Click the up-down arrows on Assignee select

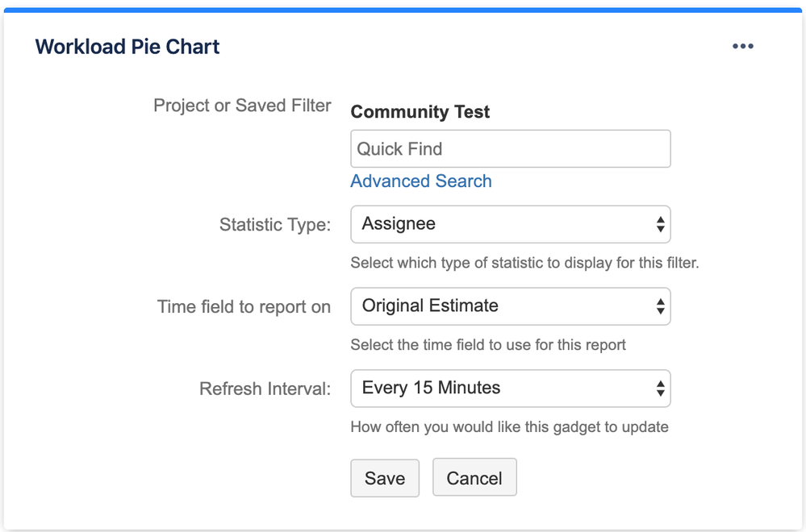tap(660, 225)
